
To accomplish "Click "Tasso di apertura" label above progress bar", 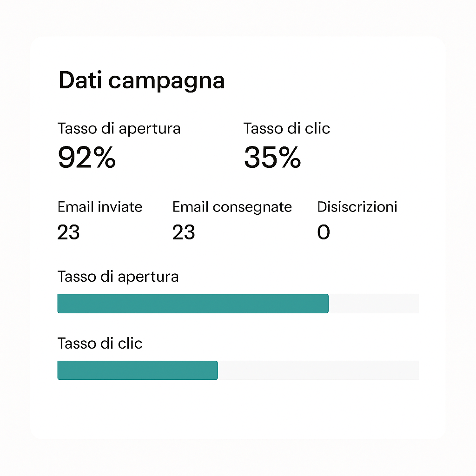I will [118, 277].
